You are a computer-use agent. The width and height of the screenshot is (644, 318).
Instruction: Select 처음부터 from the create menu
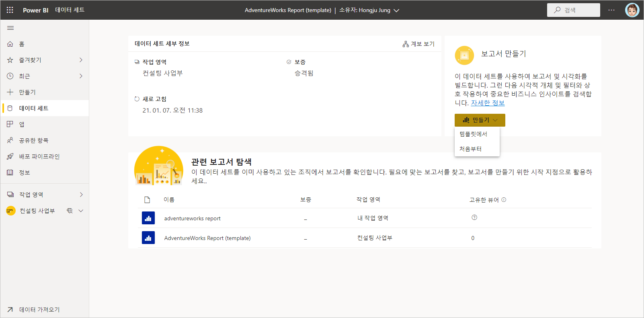click(477, 149)
